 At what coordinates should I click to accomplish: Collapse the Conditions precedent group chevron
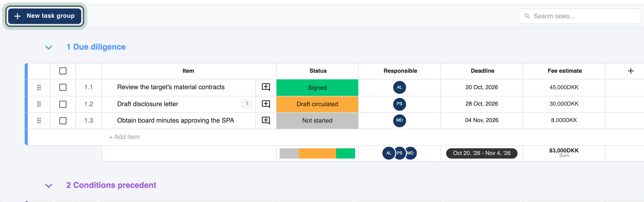(x=49, y=186)
